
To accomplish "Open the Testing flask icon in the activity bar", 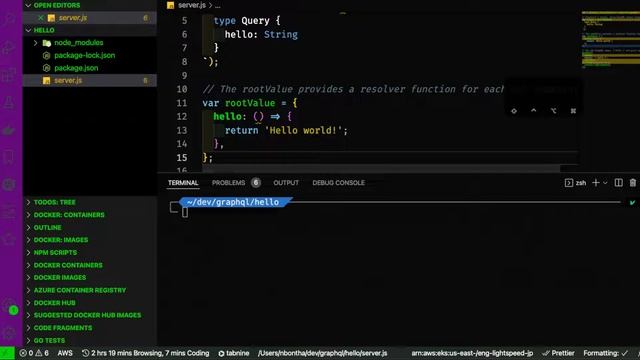I will click(x=9, y=102).
